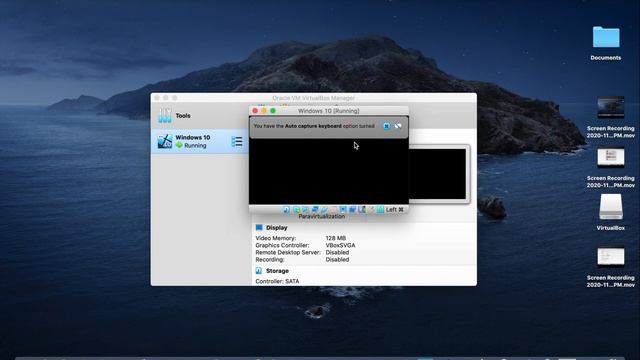Open optical disk indicator in VM status bar
The width and height of the screenshot is (640, 360).
tap(296, 209)
